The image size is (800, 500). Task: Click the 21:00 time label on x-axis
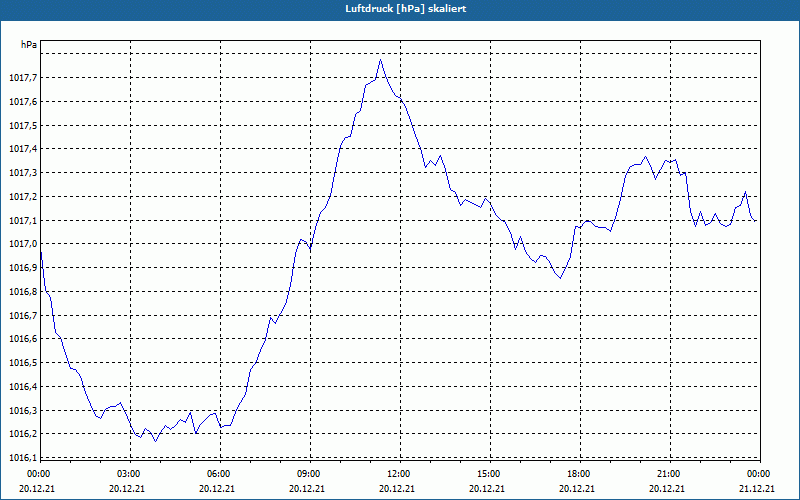(x=670, y=474)
